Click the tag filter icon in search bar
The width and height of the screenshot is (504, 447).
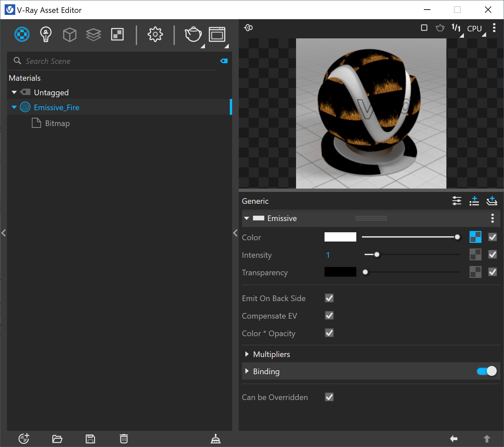coord(224,61)
